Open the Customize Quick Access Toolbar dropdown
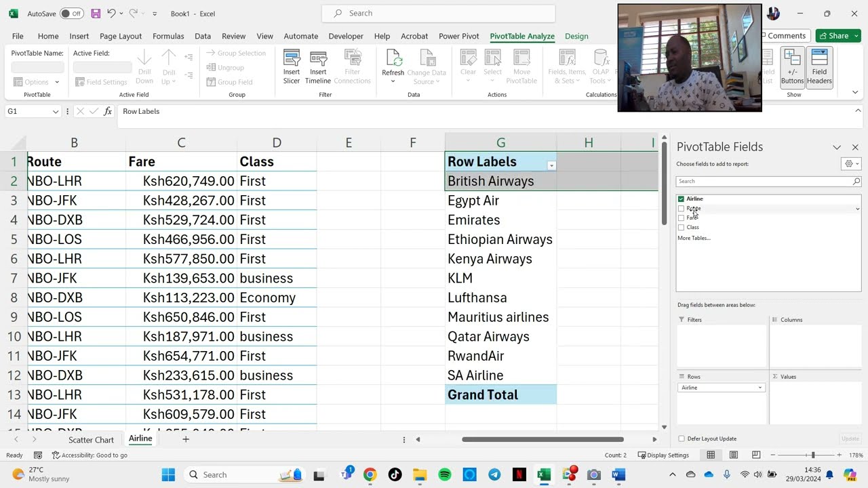 tap(155, 14)
